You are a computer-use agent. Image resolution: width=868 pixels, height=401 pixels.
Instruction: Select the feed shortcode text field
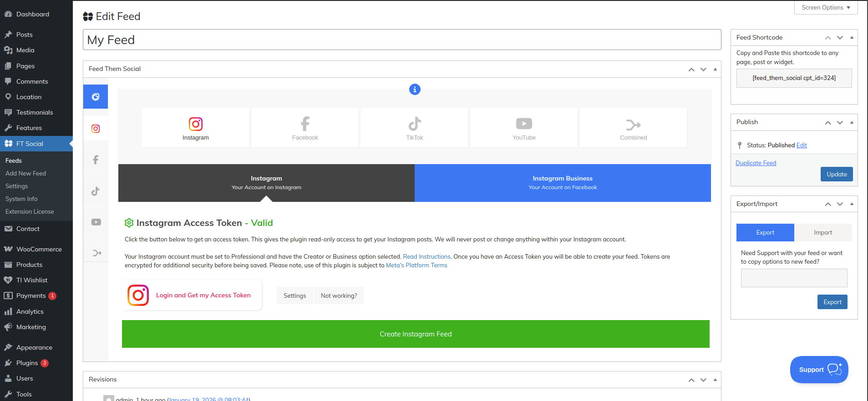(x=794, y=78)
